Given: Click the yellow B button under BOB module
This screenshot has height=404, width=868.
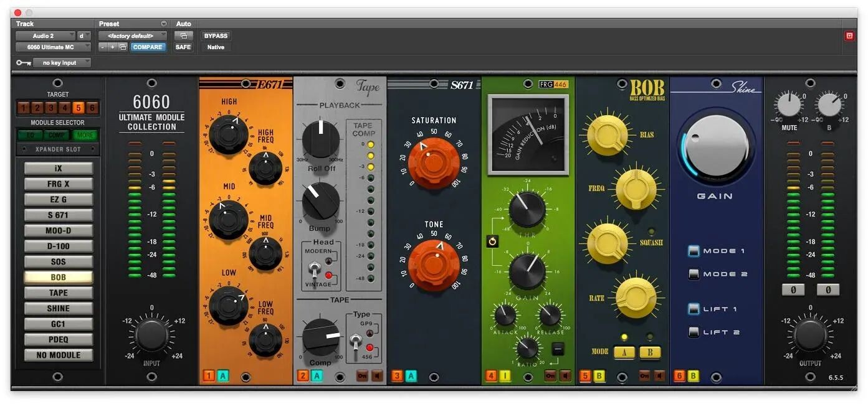Looking at the screenshot, I should 599,376.
